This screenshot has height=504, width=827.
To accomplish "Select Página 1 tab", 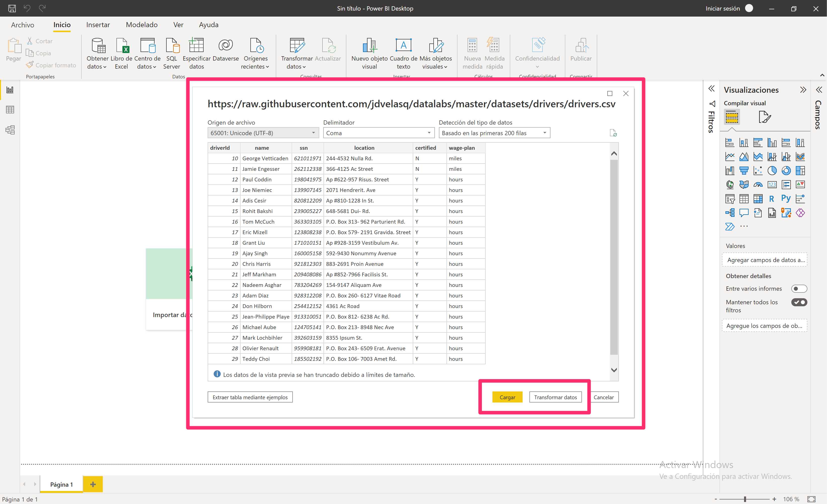I will [61, 485].
